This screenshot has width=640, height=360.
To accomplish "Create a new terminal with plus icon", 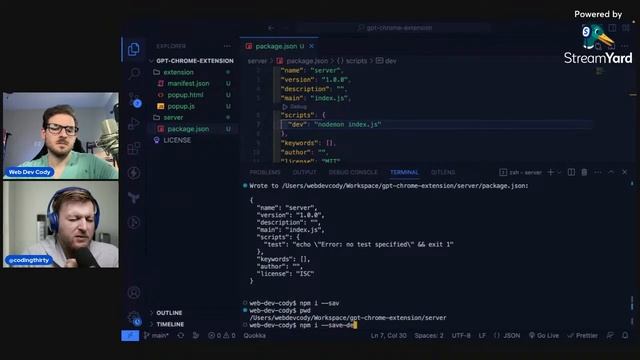I will click(x=551, y=172).
